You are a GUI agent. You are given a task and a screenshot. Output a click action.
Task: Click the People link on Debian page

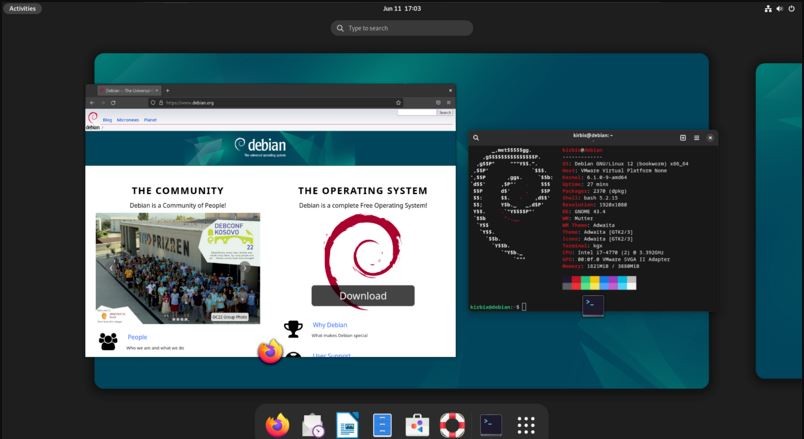pos(137,337)
